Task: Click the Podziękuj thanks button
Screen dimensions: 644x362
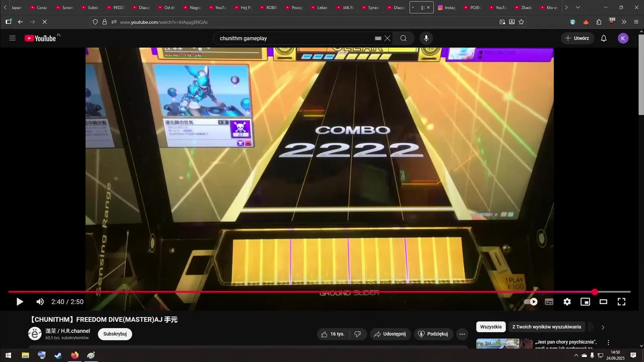Action: click(434, 334)
